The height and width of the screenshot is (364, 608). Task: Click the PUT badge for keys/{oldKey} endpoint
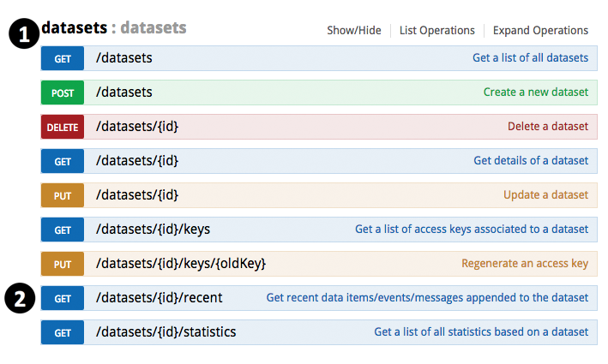pyautogui.click(x=63, y=264)
